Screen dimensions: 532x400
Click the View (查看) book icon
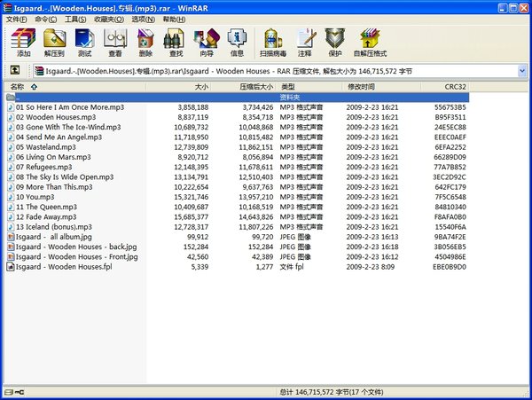point(115,43)
